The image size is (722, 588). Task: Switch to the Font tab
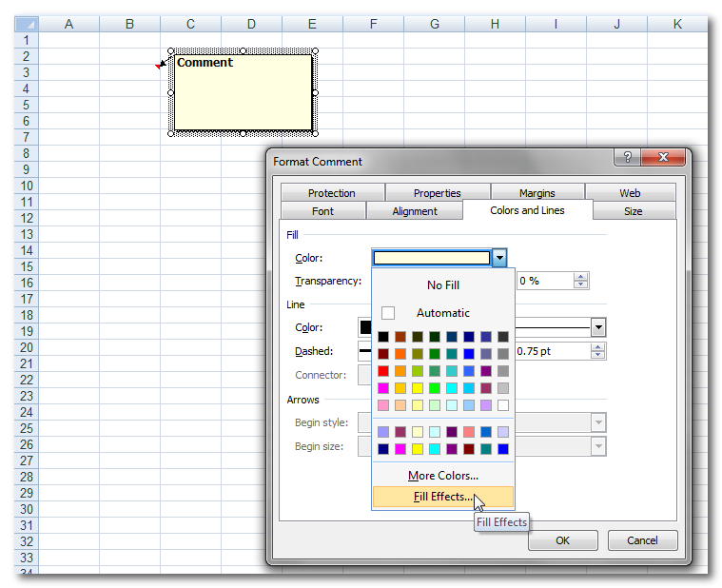tap(322, 211)
